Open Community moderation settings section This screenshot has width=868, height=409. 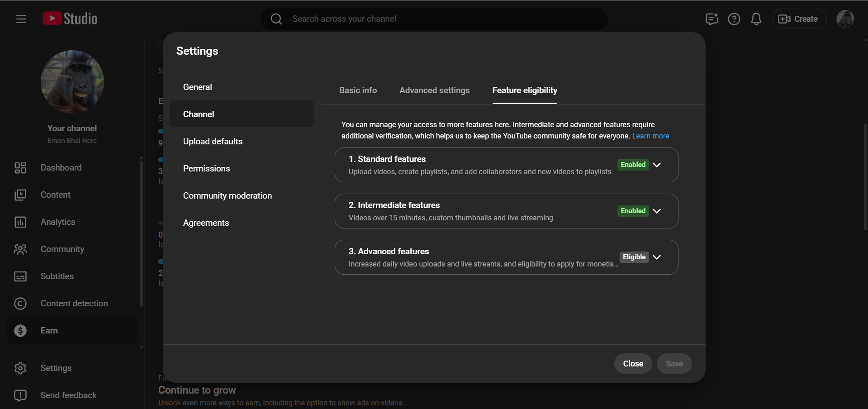(227, 196)
